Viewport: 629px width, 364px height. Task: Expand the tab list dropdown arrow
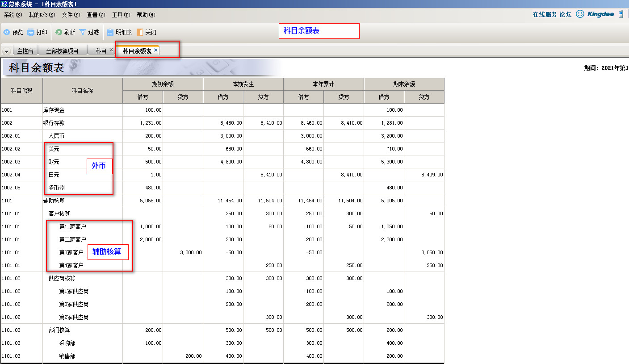(x=6, y=51)
